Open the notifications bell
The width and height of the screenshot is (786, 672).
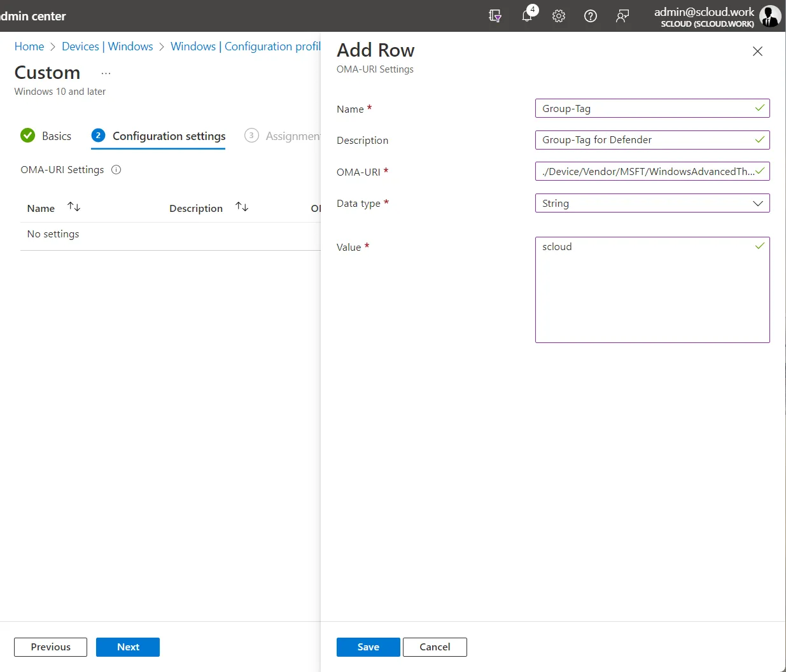528,15
